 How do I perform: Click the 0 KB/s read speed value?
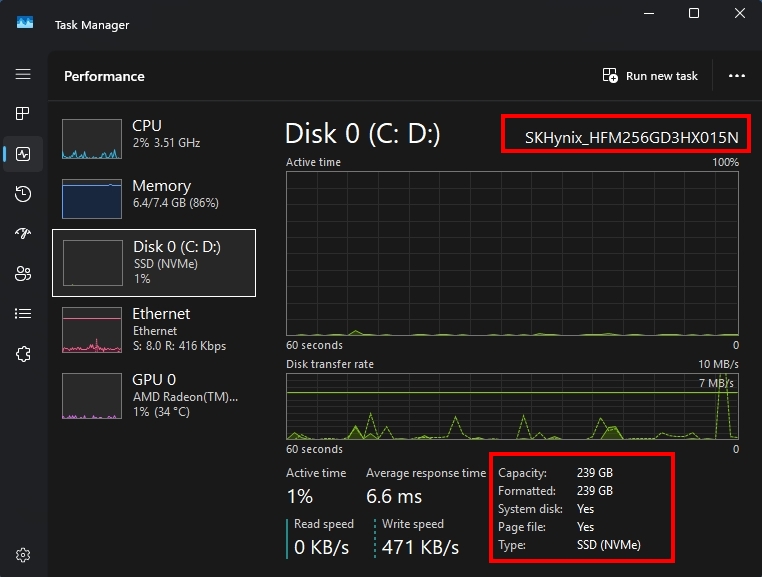click(321, 547)
